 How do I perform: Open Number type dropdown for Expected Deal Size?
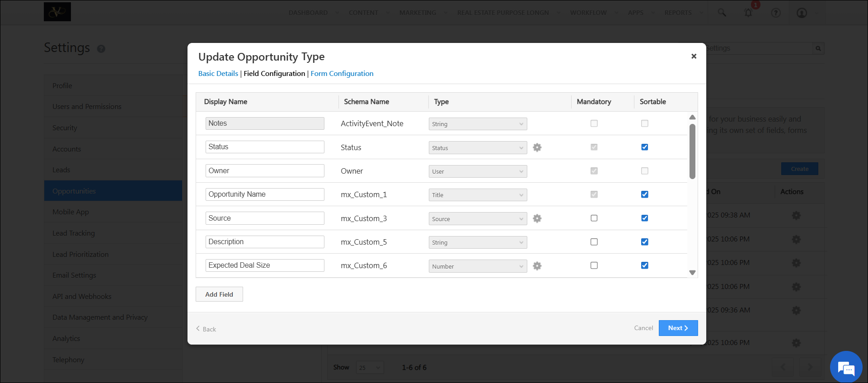[x=478, y=266]
